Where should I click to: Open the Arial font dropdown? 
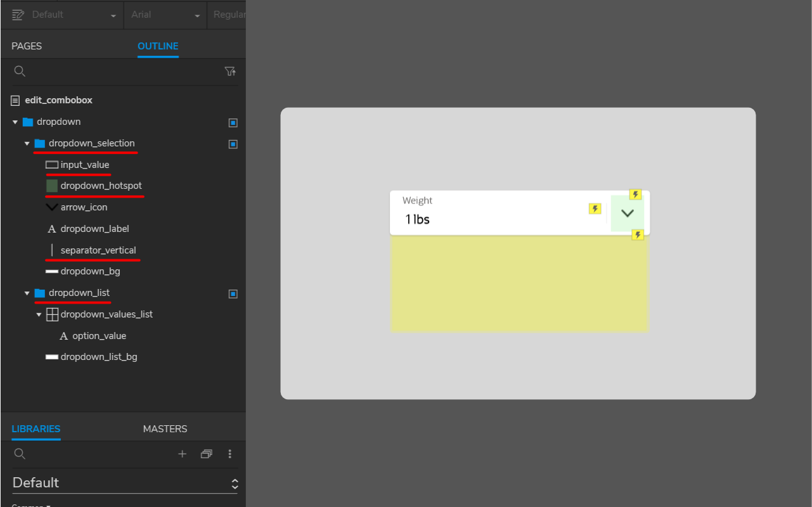(x=165, y=15)
